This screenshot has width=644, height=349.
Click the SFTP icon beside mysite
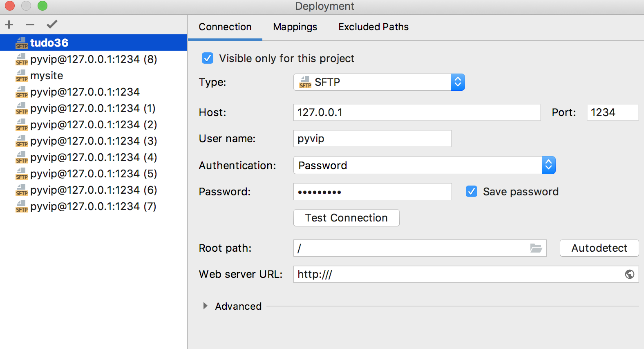click(x=22, y=76)
